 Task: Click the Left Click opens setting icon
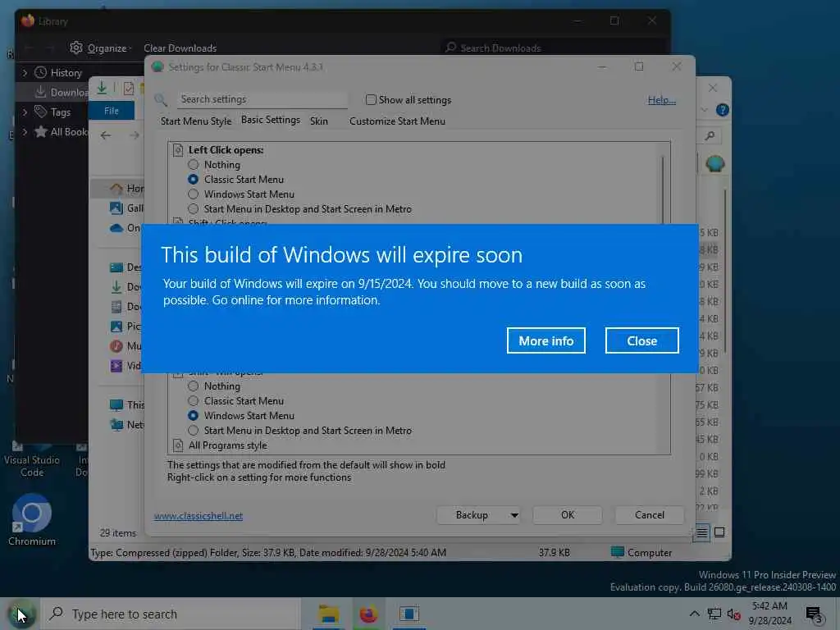click(x=178, y=150)
